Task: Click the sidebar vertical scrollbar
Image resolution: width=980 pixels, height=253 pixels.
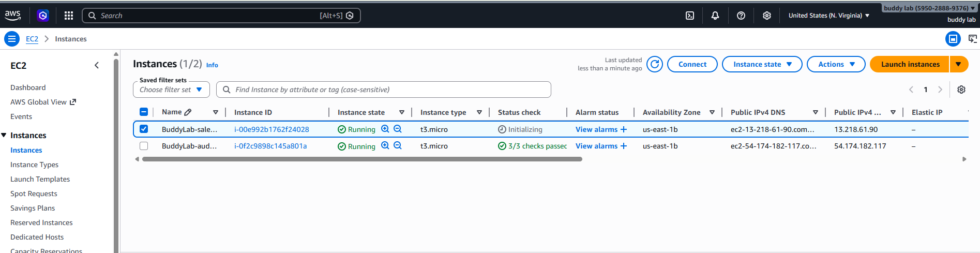Action: [x=116, y=155]
